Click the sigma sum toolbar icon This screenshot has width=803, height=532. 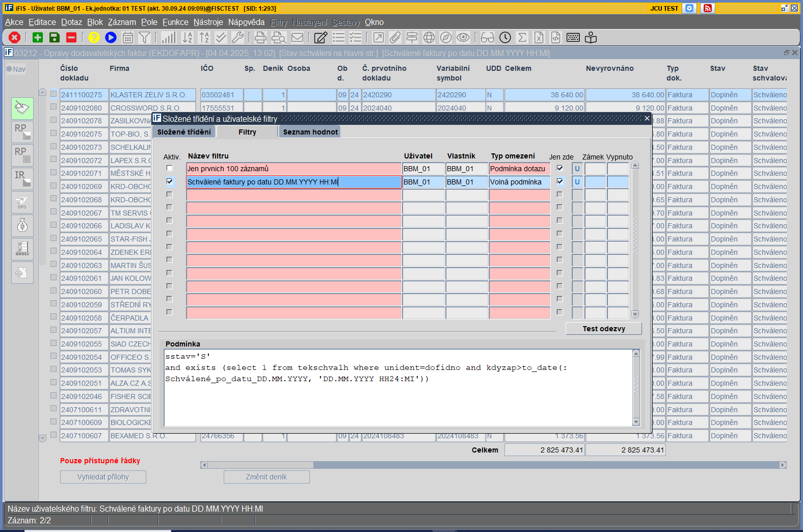[x=522, y=37]
